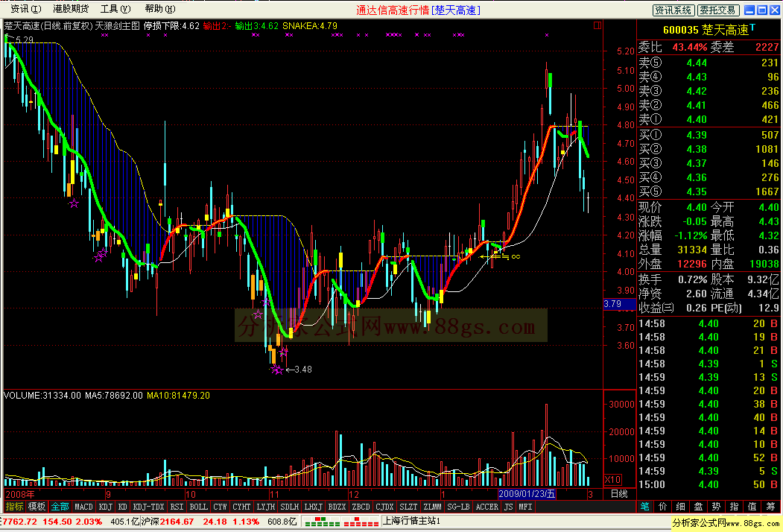
Task: Select the 指 tab in quote panel
Action: 735,507
